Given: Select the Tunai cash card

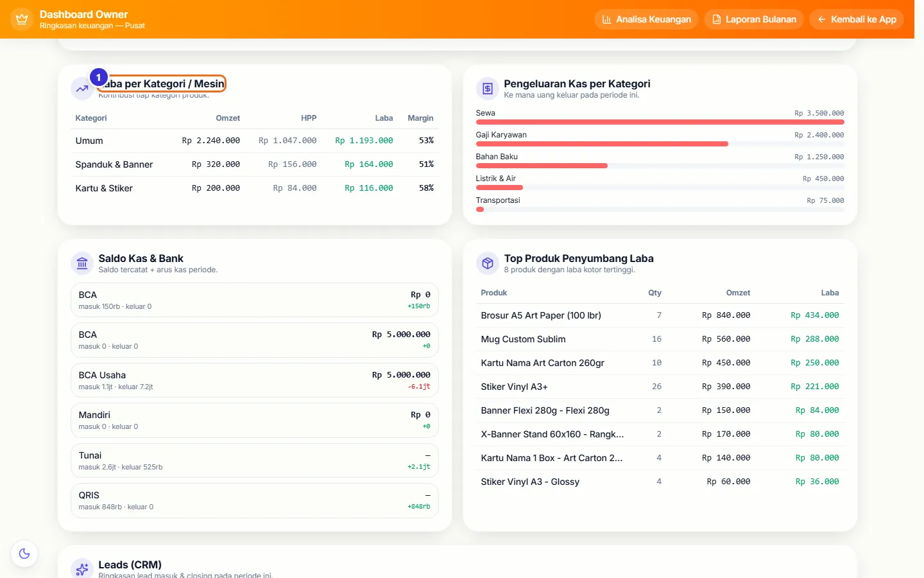Looking at the screenshot, I should pos(255,460).
